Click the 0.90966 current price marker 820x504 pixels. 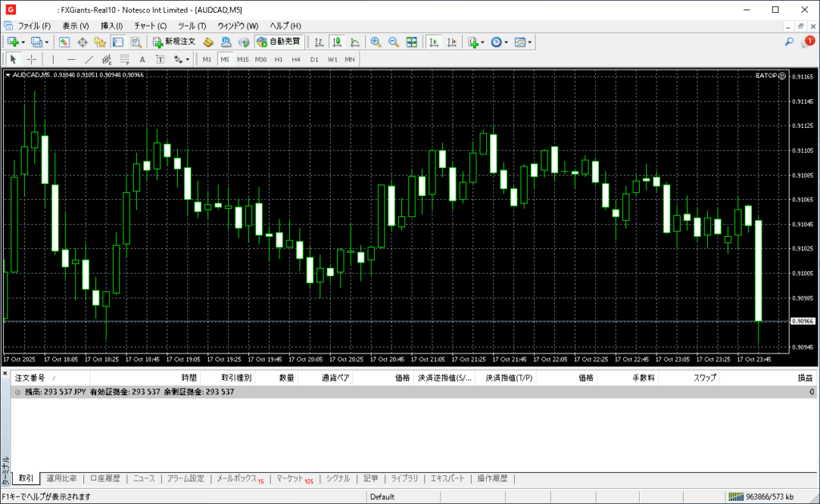(x=802, y=322)
